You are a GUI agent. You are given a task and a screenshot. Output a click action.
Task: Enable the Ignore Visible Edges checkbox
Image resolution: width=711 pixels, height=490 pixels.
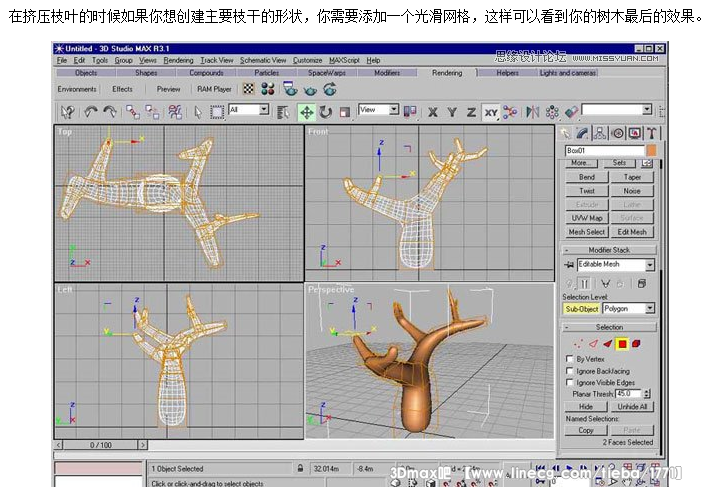coord(570,383)
